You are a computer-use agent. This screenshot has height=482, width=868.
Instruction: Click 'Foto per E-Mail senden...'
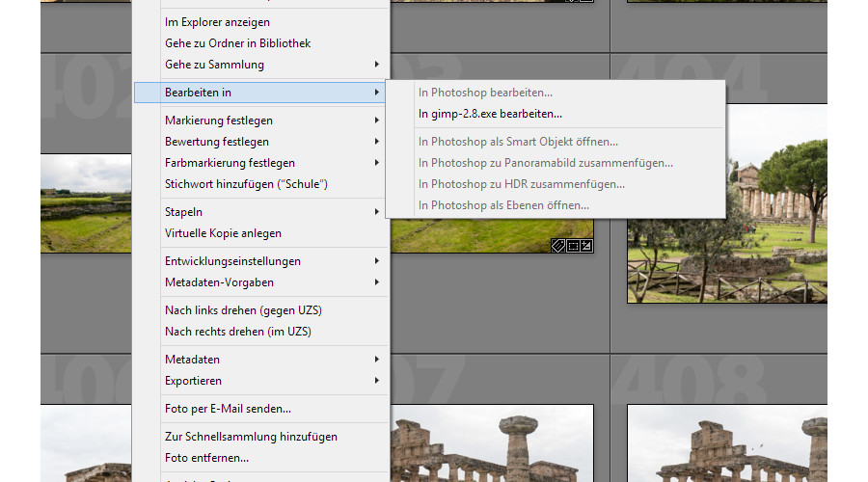(228, 409)
